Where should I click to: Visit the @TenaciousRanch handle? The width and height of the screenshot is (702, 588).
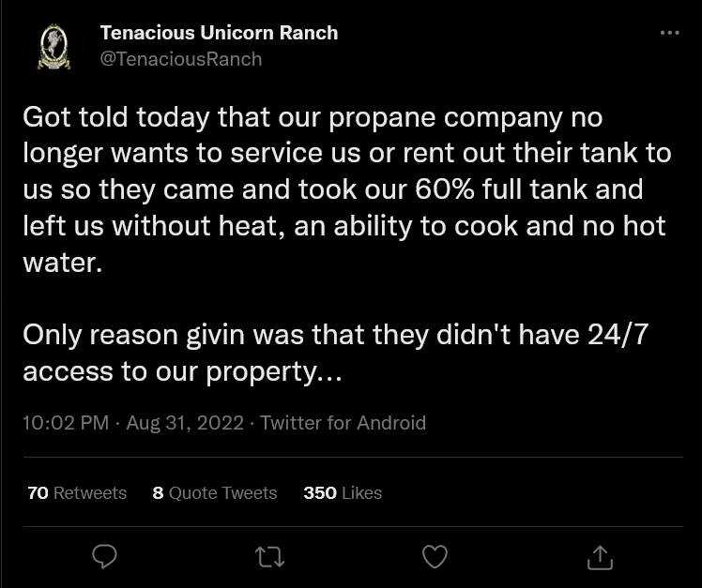click(181, 59)
